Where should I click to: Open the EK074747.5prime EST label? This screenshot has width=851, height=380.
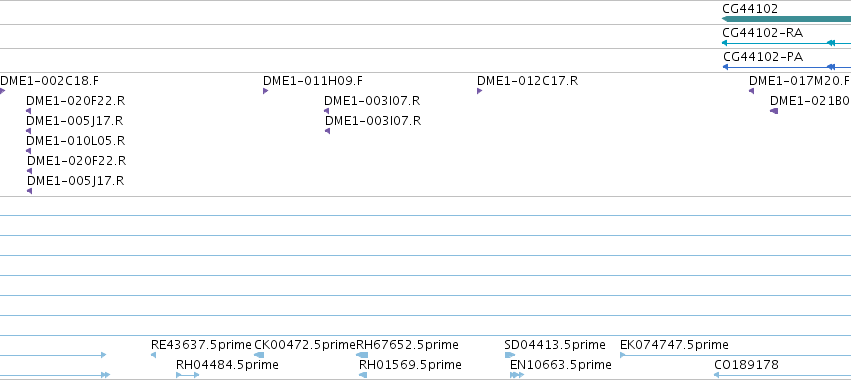coord(674,345)
